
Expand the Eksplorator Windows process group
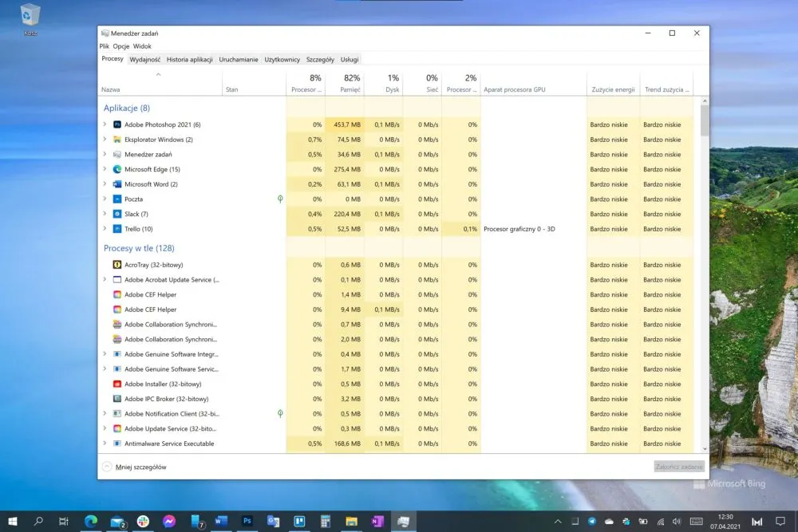(x=105, y=139)
